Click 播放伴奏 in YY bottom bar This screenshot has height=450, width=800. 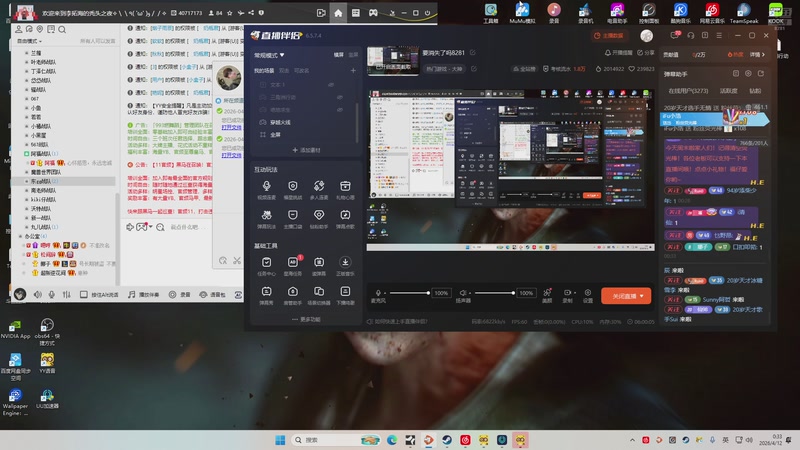(x=145, y=294)
